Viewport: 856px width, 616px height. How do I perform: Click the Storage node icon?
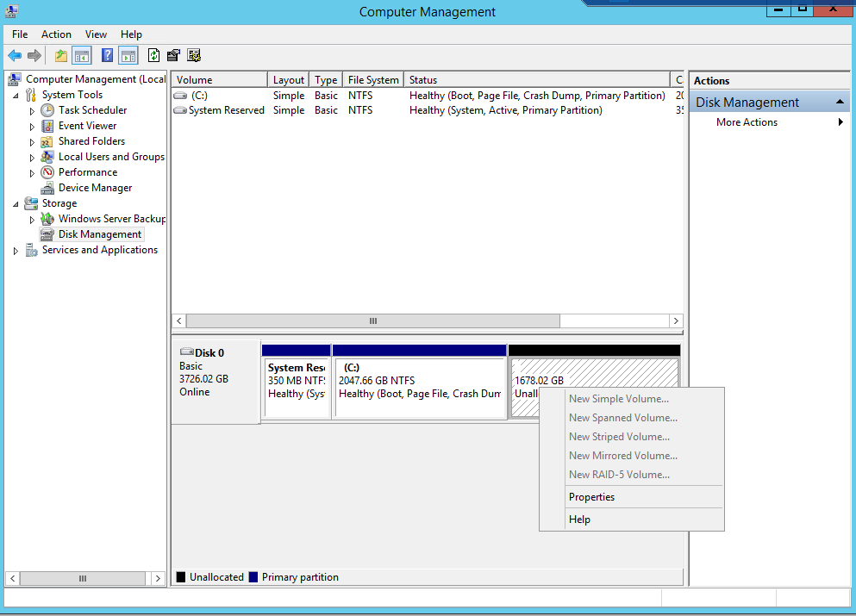(x=32, y=203)
